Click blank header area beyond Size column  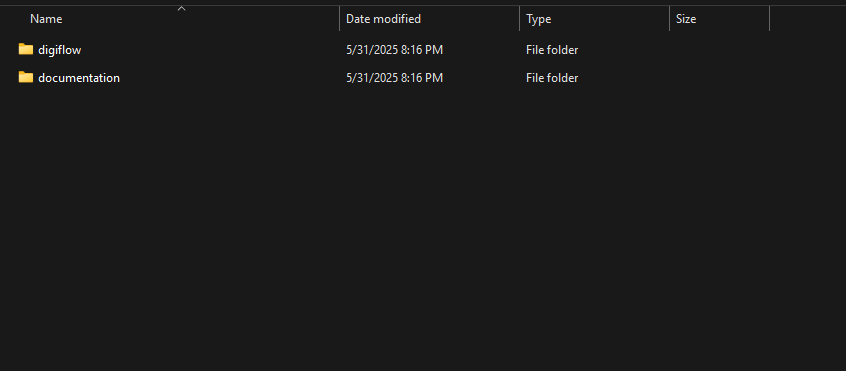tap(808, 19)
